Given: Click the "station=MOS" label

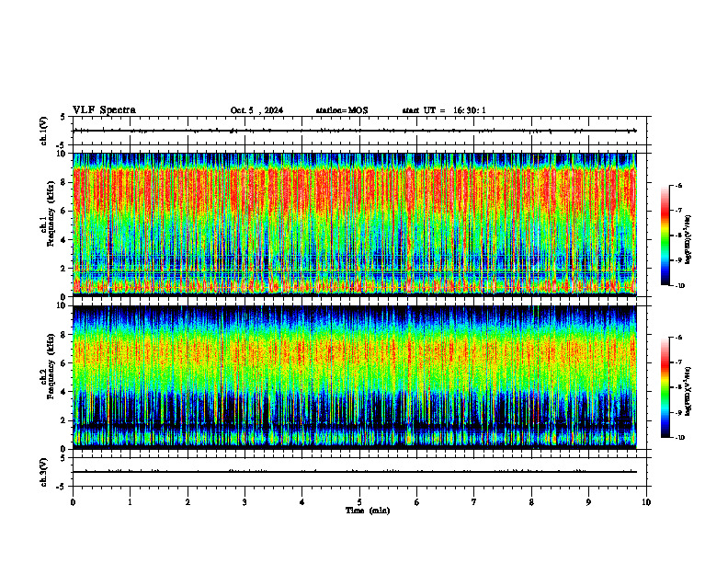Looking at the screenshot, I should (342, 110).
